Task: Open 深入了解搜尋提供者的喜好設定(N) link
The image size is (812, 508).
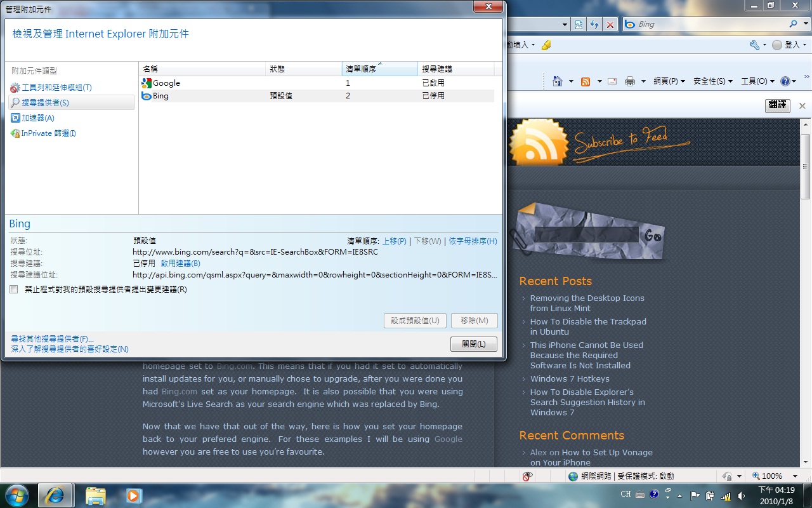Action: [x=70, y=349]
